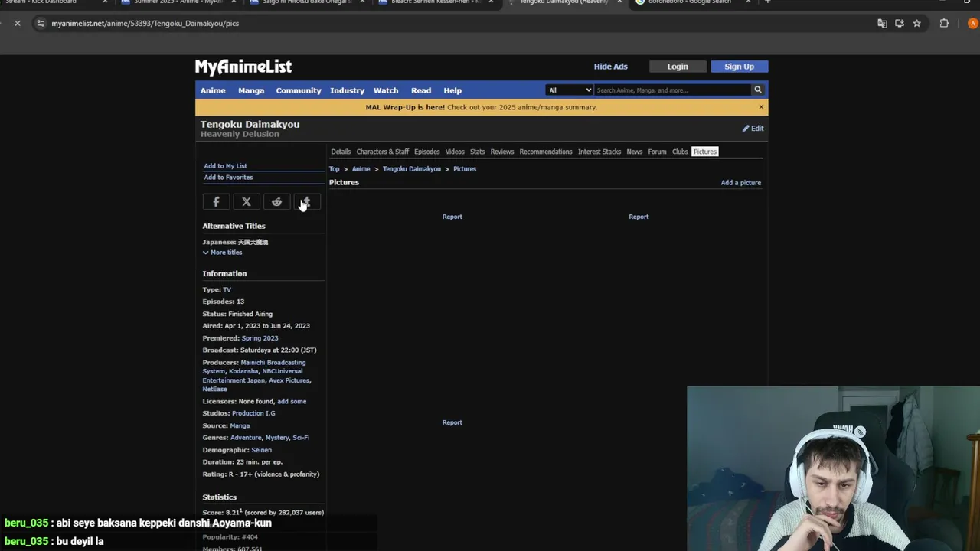The image size is (980, 551).
Task: Switch to Characters & Staff tab
Action: pyautogui.click(x=383, y=152)
